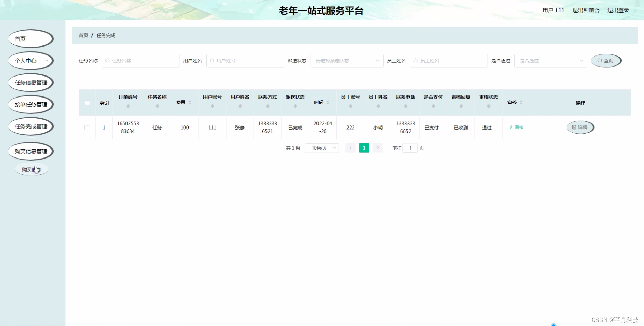Click 退出登录 in the header
Viewport: 644px width, 326px height.
pyautogui.click(x=618, y=10)
